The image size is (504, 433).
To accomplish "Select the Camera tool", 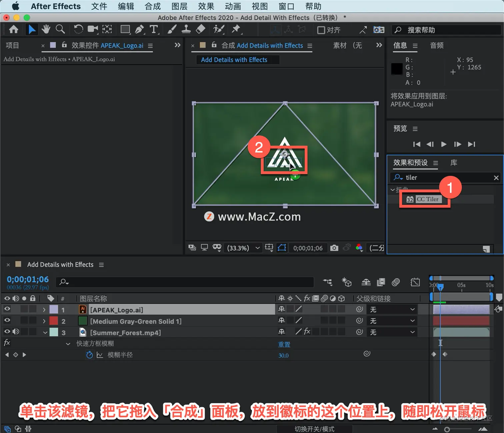I will tap(93, 30).
